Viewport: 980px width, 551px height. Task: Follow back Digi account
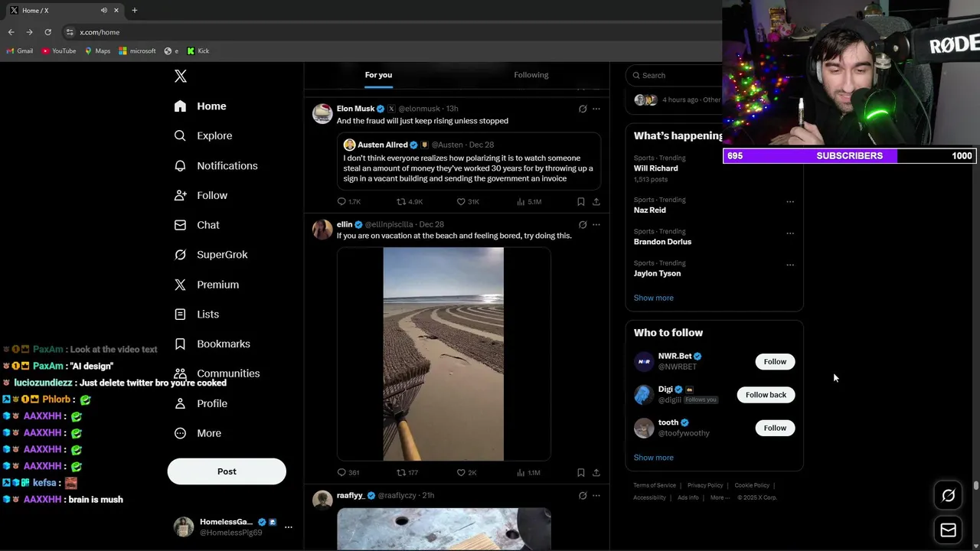(x=766, y=395)
